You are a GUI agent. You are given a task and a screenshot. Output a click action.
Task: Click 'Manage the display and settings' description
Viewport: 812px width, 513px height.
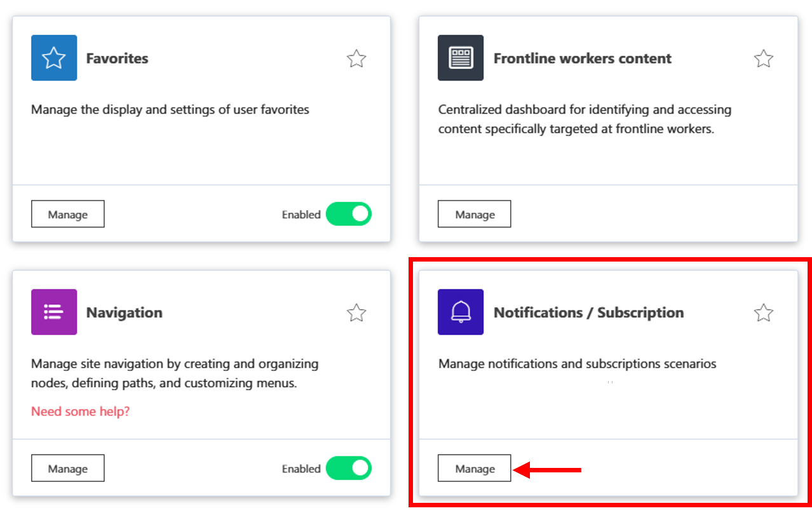[170, 110]
